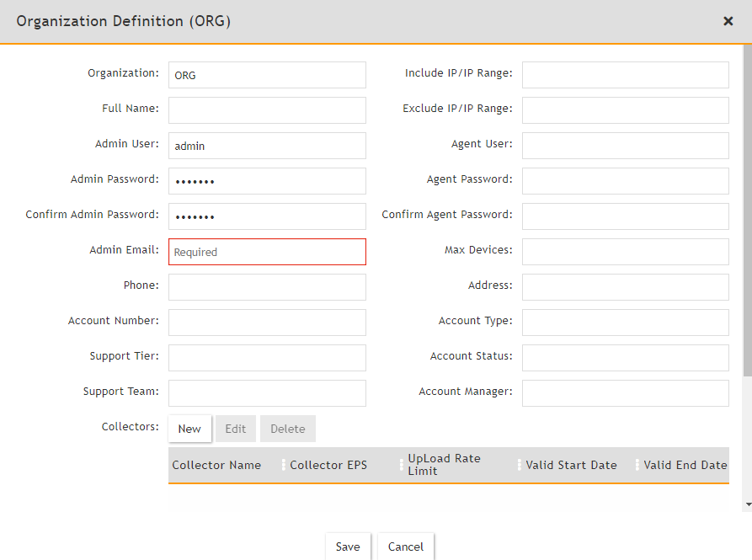Close the Organization Definition dialog
Viewport: 752px width, 560px height.
click(x=728, y=21)
